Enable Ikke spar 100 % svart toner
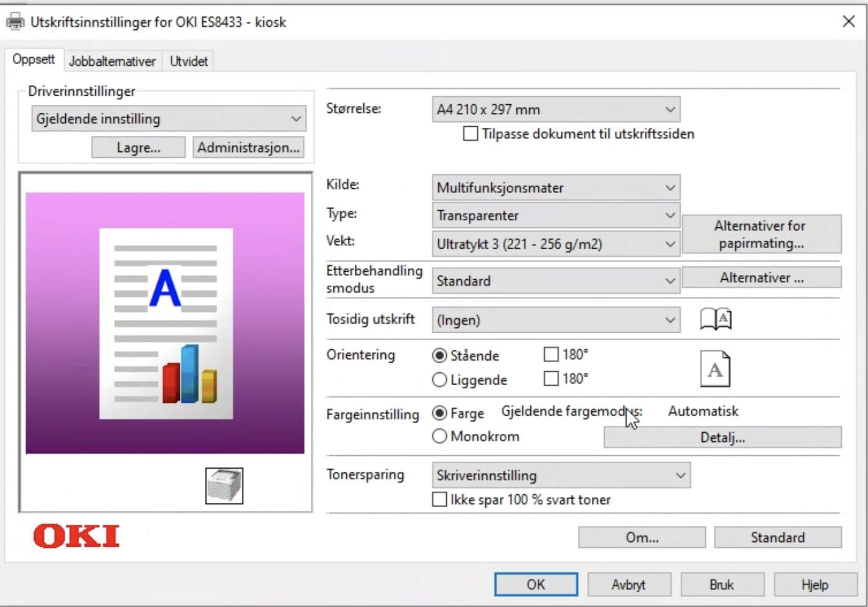Screen dimensions: 868x607 click(439, 500)
